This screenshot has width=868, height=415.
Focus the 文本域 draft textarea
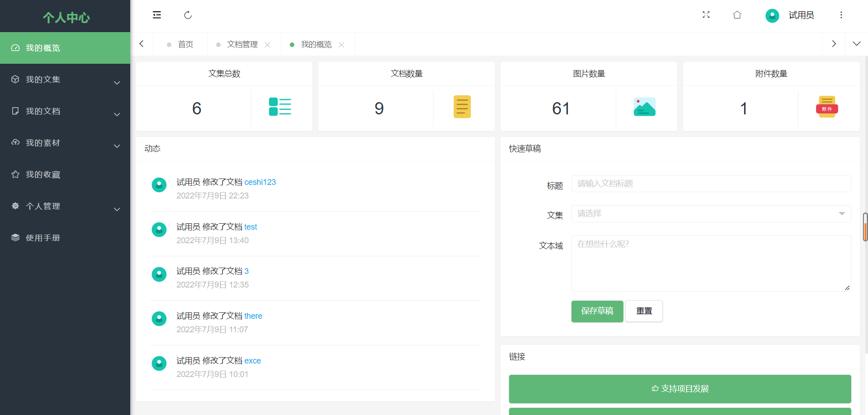tap(711, 263)
